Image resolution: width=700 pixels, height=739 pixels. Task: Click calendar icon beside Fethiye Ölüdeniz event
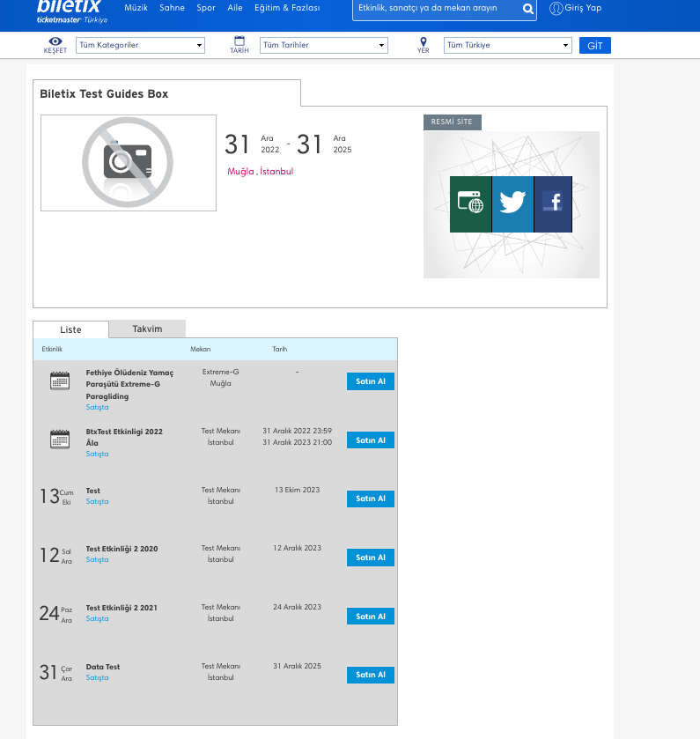pos(60,381)
